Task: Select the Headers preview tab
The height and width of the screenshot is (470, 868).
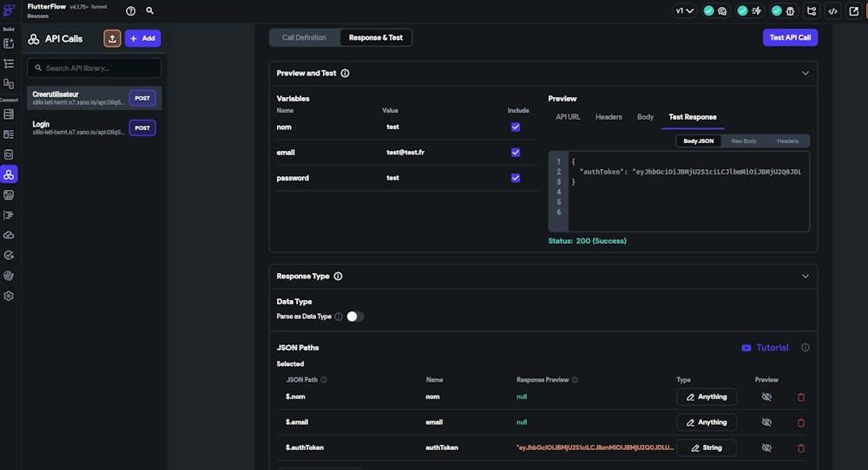Action: (x=608, y=117)
